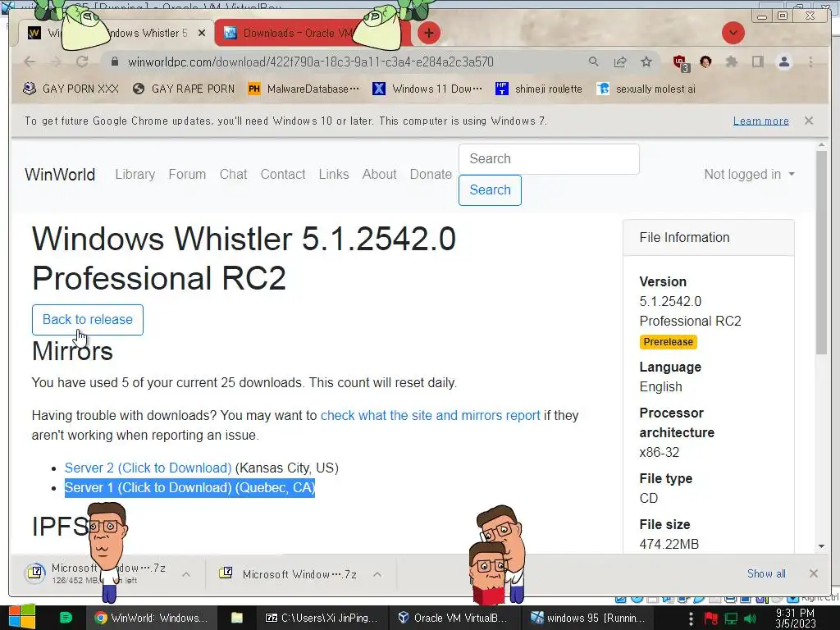
Task: Click the address bar URL
Action: (x=311, y=62)
